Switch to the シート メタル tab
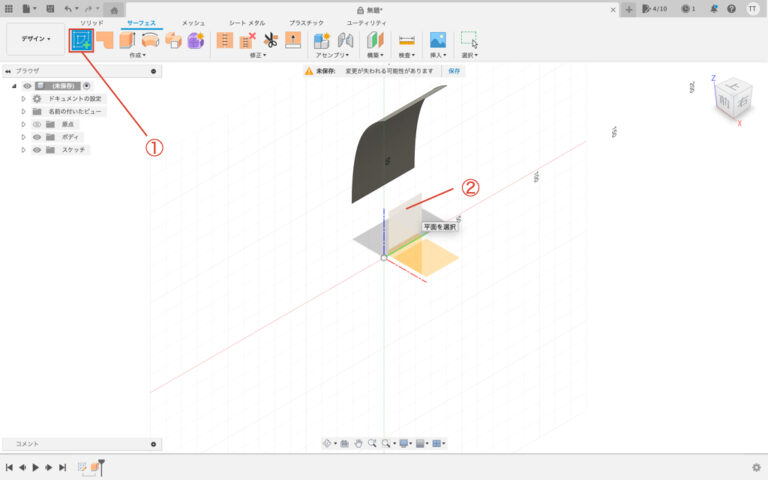The width and height of the screenshot is (768, 480). 247,22
